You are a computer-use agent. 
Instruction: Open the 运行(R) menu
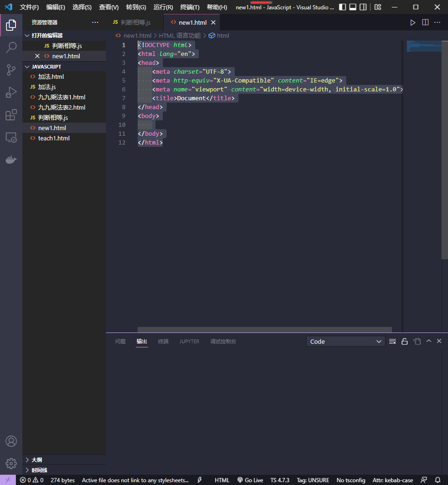point(163,7)
